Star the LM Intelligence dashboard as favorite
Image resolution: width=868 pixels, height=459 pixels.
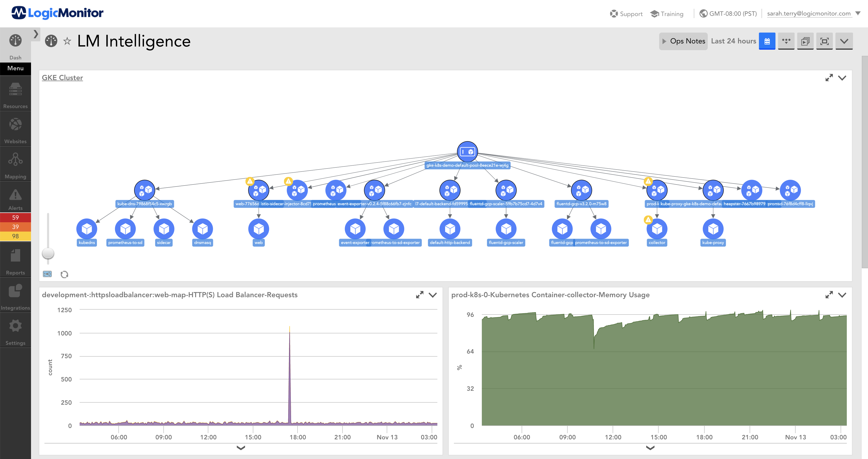click(x=67, y=41)
